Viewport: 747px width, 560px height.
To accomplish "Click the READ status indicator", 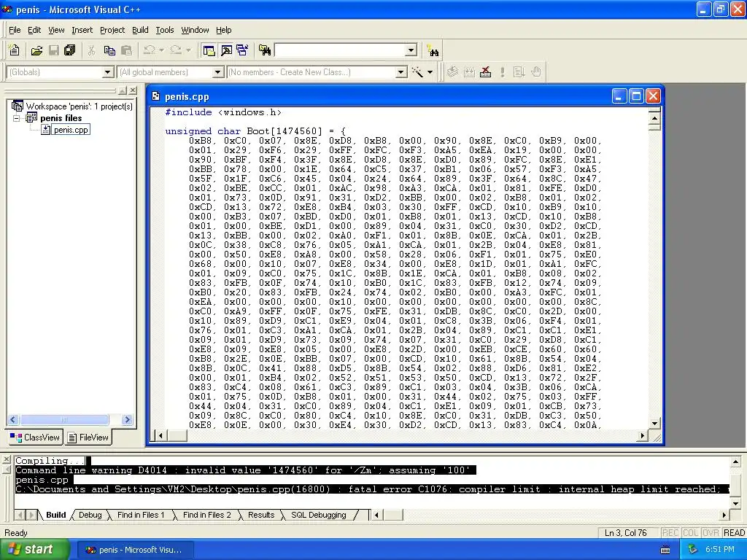I will point(734,533).
